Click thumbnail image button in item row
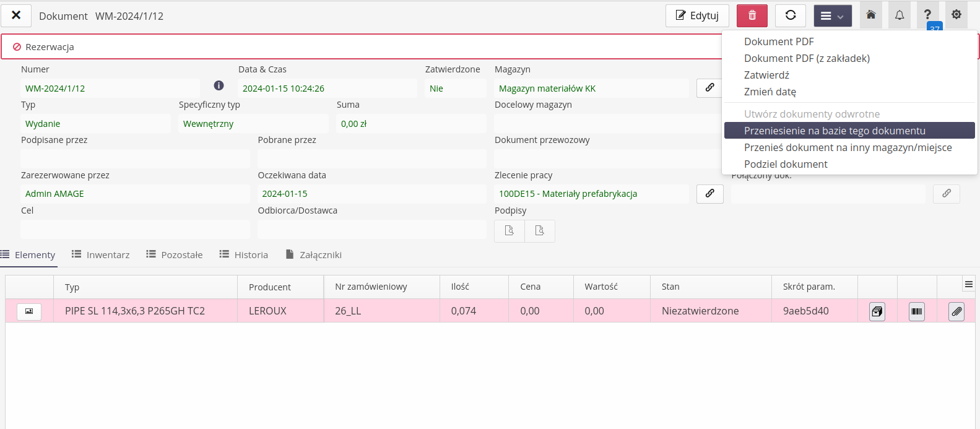 click(29, 311)
